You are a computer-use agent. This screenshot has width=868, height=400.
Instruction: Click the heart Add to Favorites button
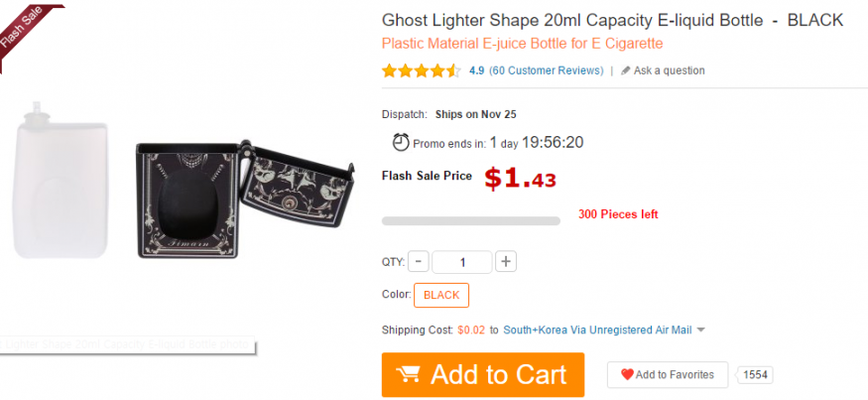668,375
